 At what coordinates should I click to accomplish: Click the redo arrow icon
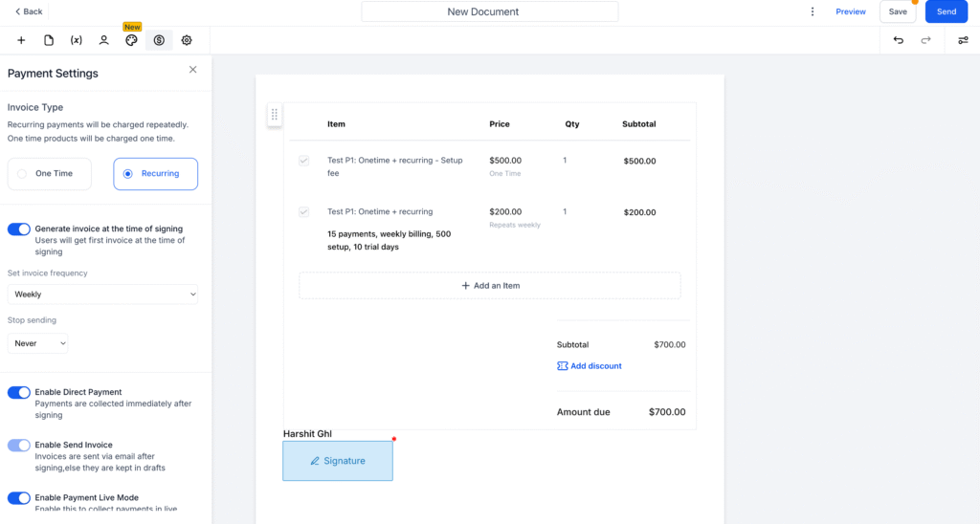click(x=925, y=40)
